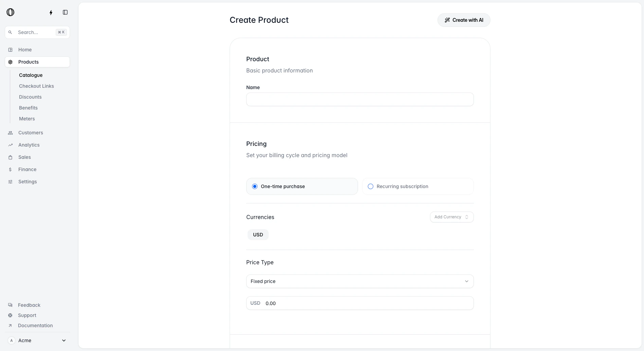Click the lightning bolt icon in sidebar header

tap(51, 13)
